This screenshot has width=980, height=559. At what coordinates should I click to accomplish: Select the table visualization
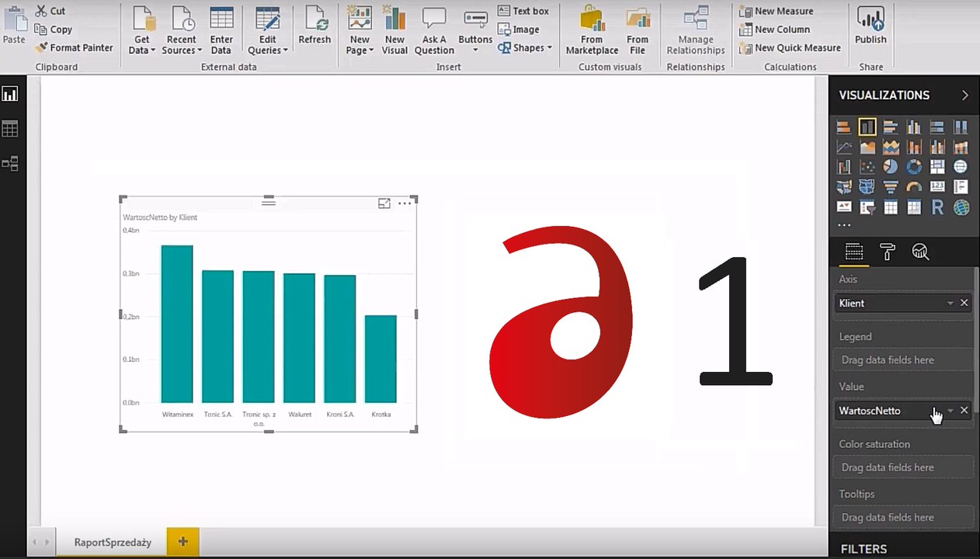(891, 207)
